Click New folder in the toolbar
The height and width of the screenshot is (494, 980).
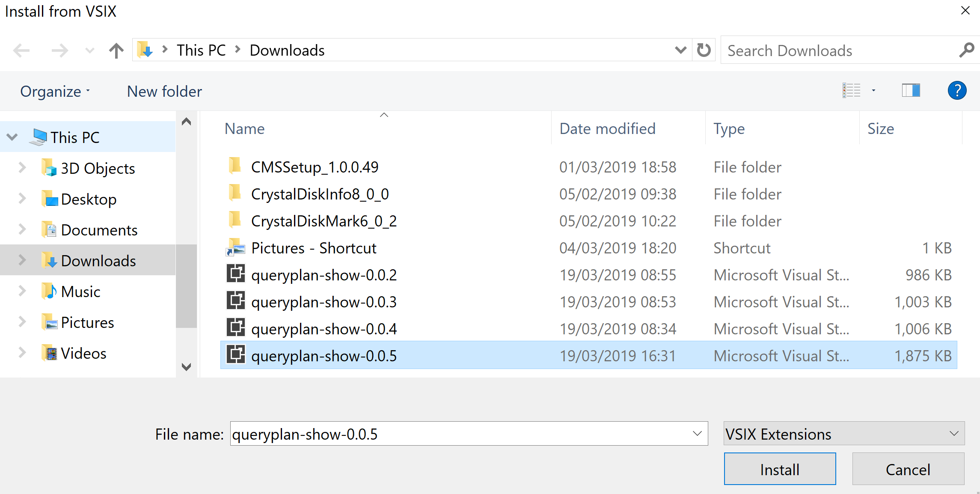point(164,92)
